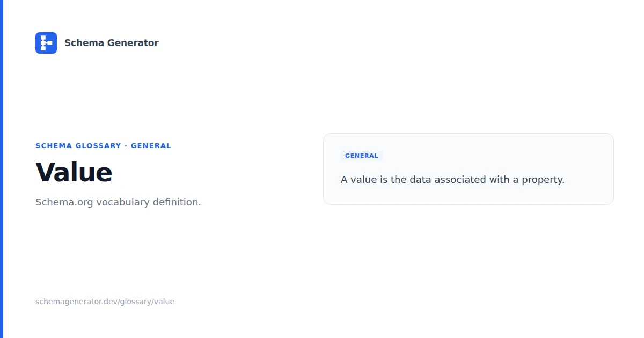Image resolution: width=644 pixels, height=338 pixels.
Task: Click the definition sentence in the card
Action: click(x=452, y=180)
